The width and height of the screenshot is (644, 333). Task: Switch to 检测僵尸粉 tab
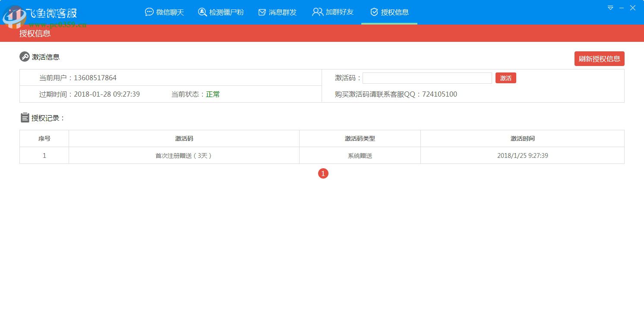click(x=221, y=12)
